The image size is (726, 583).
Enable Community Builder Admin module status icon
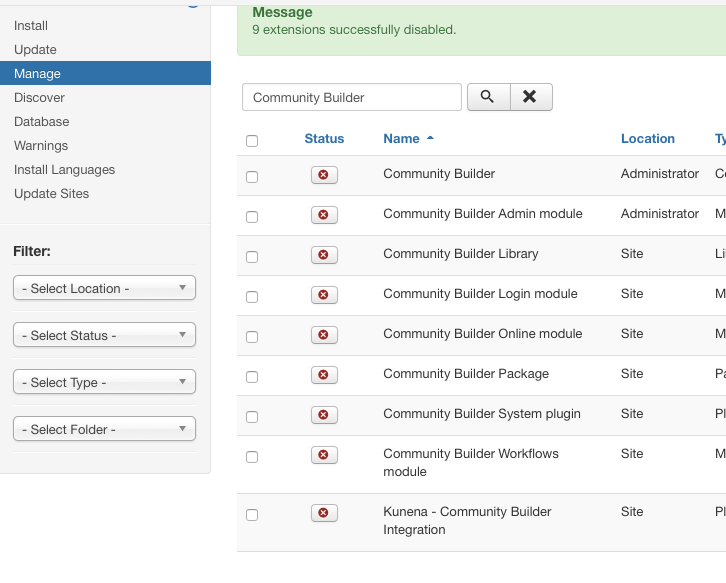[324, 215]
